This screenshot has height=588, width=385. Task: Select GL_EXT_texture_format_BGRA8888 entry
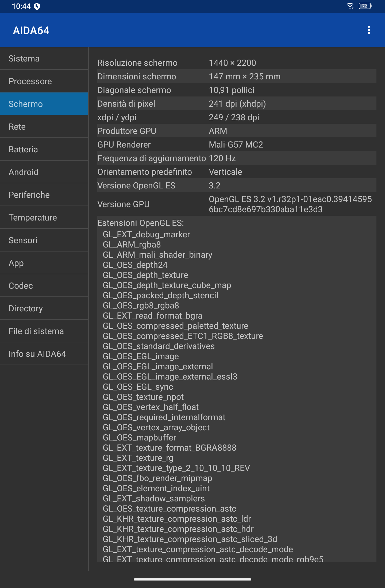coord(170,448)
